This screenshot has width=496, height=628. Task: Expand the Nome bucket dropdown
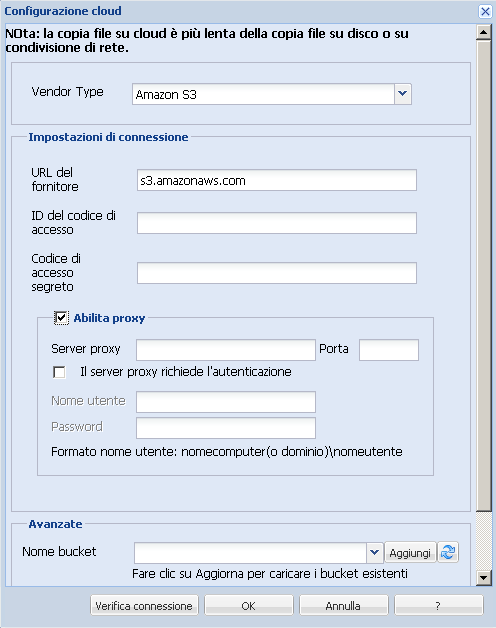(375, 553)
